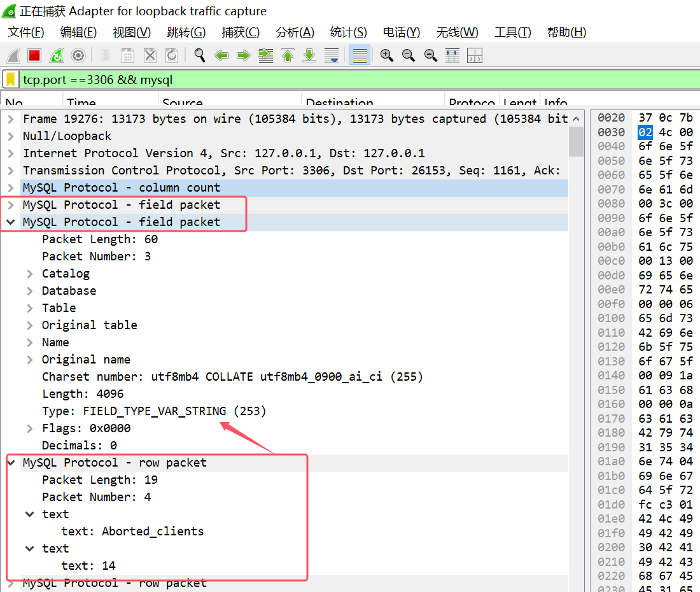Expand the first collapsed field packet
The height and width of the screenshot is (592, 700).
point(11,205)
